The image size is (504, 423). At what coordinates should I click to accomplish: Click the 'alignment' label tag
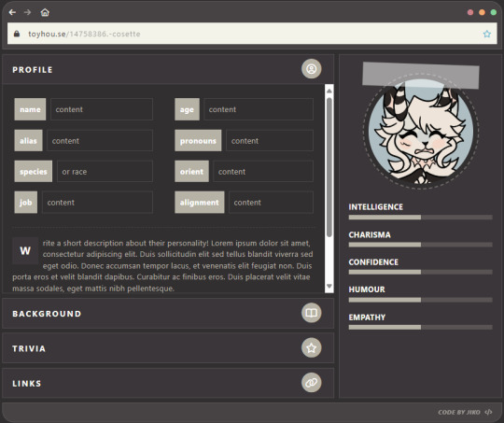click(x=200, y=203)
